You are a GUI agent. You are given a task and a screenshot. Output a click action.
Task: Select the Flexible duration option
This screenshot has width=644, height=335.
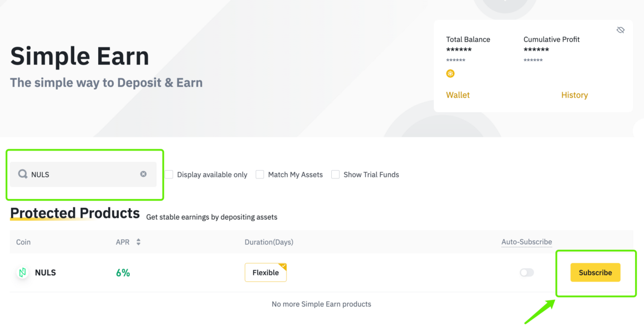[265, 273]
